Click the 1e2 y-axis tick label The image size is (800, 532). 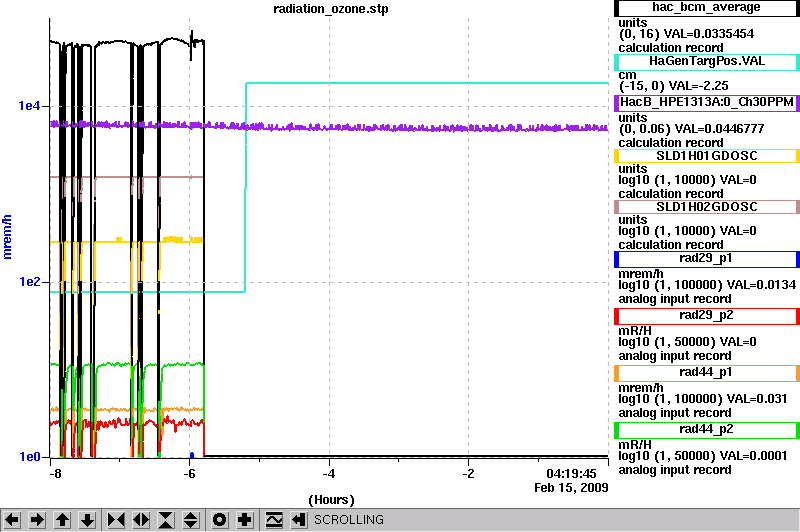(29, 282)
